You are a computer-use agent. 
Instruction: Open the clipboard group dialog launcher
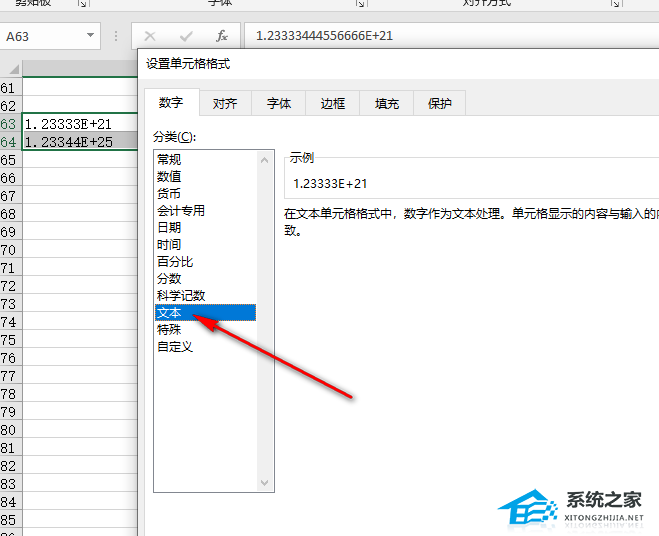tap(82, 3)
